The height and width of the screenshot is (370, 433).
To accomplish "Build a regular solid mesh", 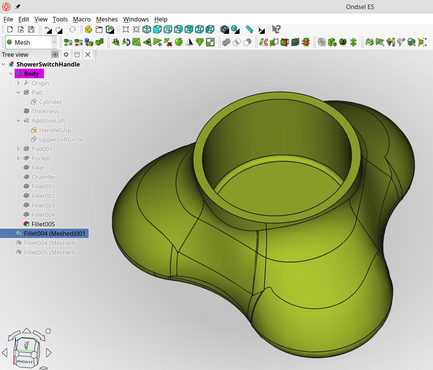I will click(x=99, y=42).
